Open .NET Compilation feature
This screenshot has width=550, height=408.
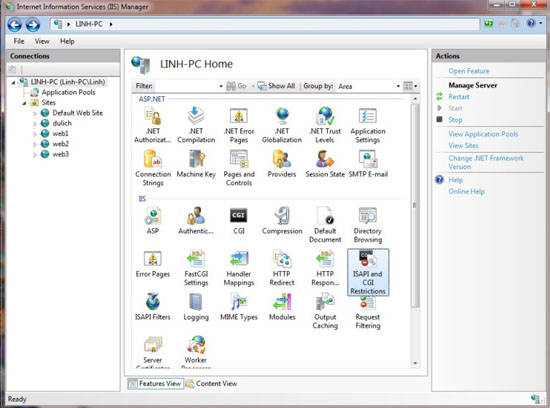pyautogui.click(x=196, y=125)
